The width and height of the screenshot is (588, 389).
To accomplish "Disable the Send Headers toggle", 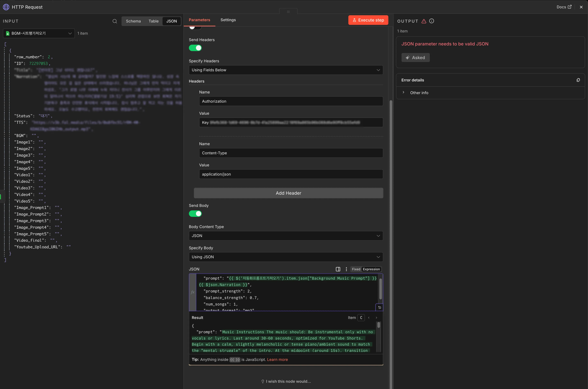I will click(195, 48).
